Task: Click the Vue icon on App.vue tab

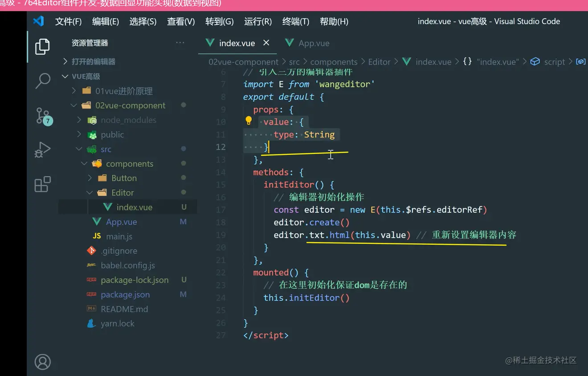Action: (x=290, y=43)
